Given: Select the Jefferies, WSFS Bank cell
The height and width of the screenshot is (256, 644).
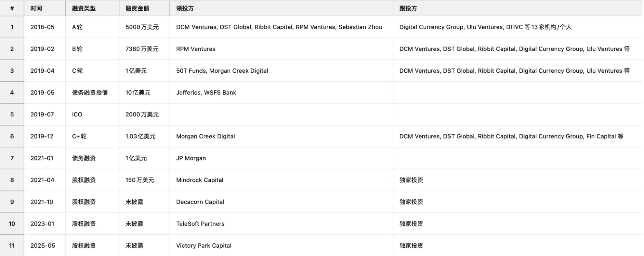Looking at the screenshot, I should point(281,93).
